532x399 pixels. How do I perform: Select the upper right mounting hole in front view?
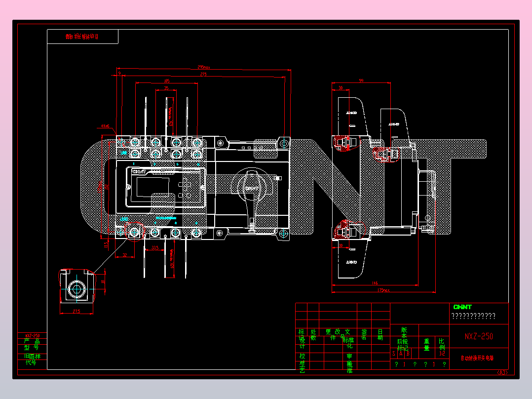click(x=284, y=143)
